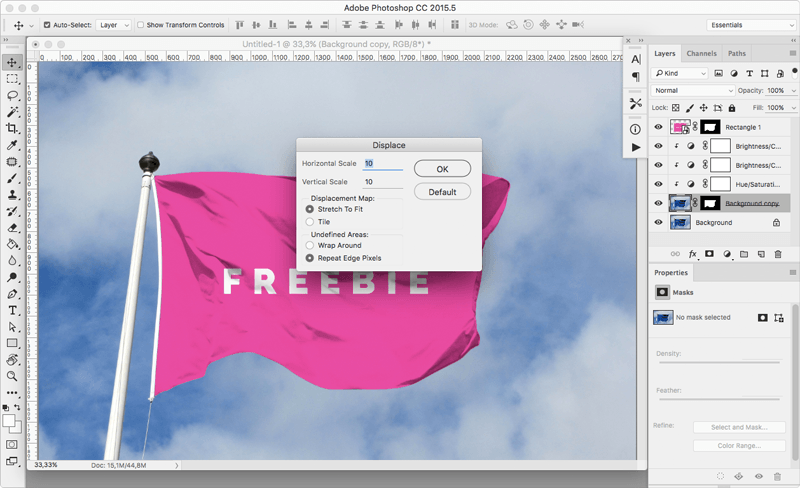Hide the Rectangle 1 layer
The height and width of the screenshot is (488, 800).
point(658,127)
